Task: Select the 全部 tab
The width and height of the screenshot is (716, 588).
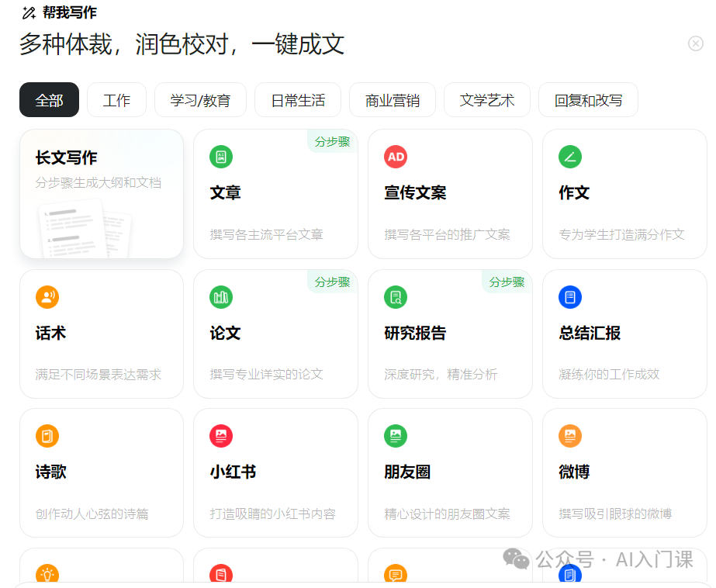Action: (x=50, y=100)
